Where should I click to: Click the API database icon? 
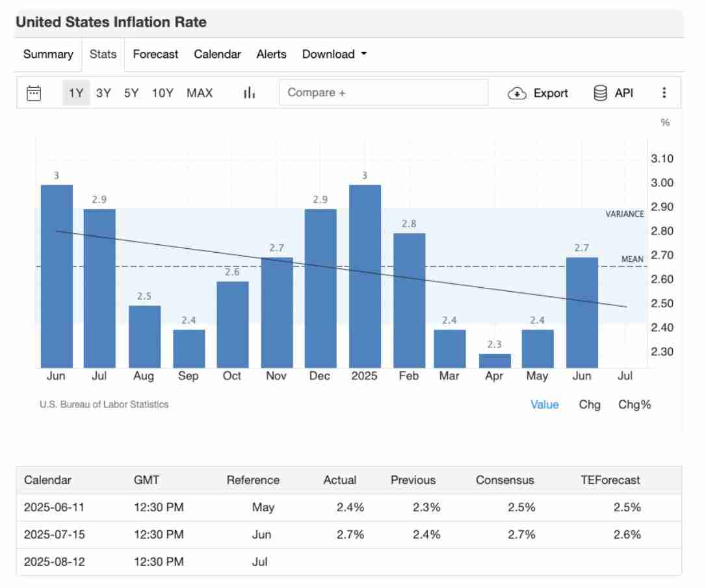coord(600,93)
